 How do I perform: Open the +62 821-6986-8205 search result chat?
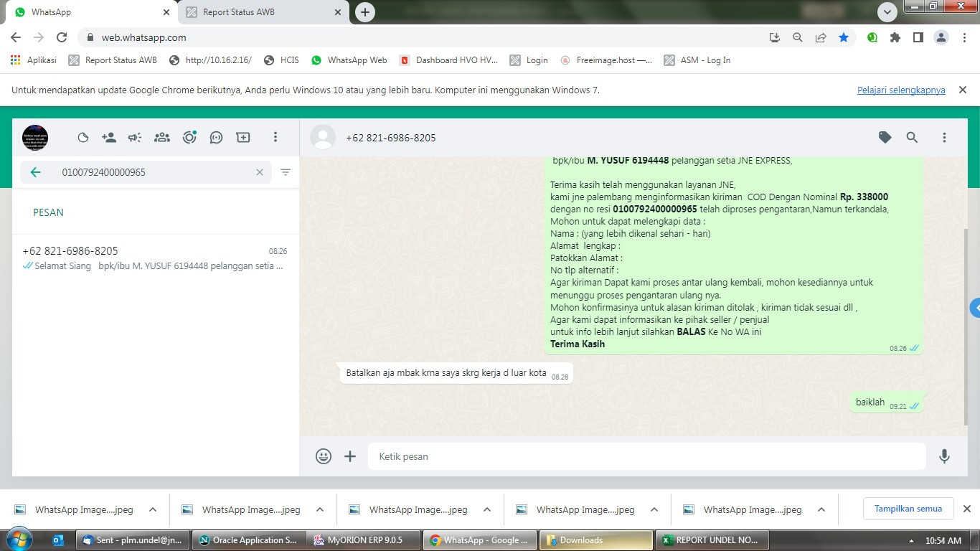[156, 258]
